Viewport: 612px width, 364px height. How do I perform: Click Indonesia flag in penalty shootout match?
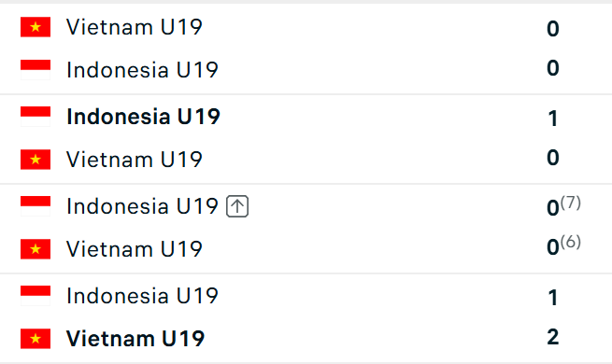(36, 206)
